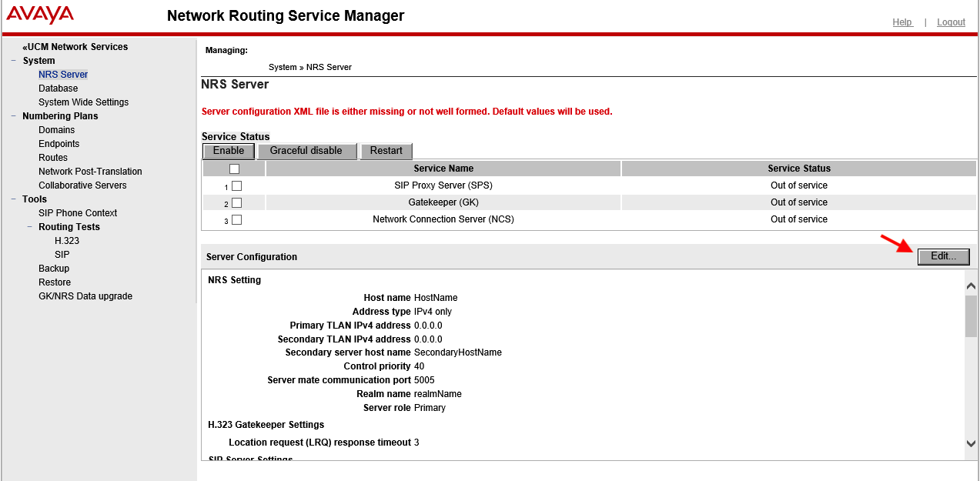Open the Database page
This screenshot has height=481, width=980.
pos(59,89)
